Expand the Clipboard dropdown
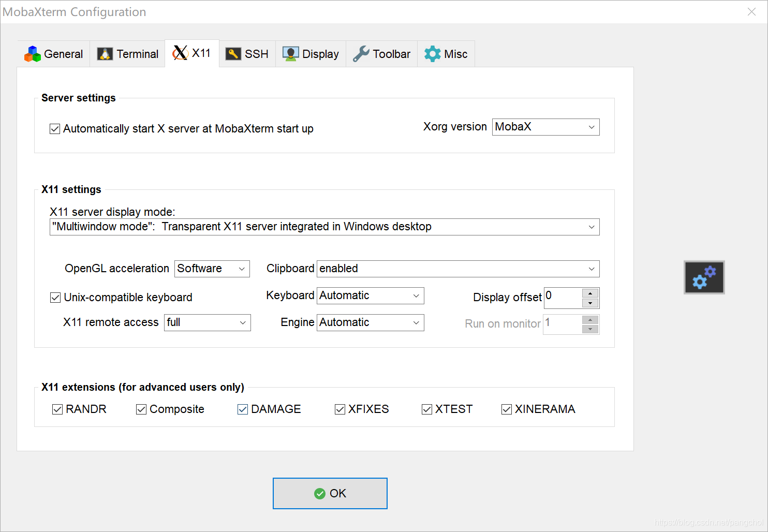Screen dimensions: 768x532 point(458,269)
